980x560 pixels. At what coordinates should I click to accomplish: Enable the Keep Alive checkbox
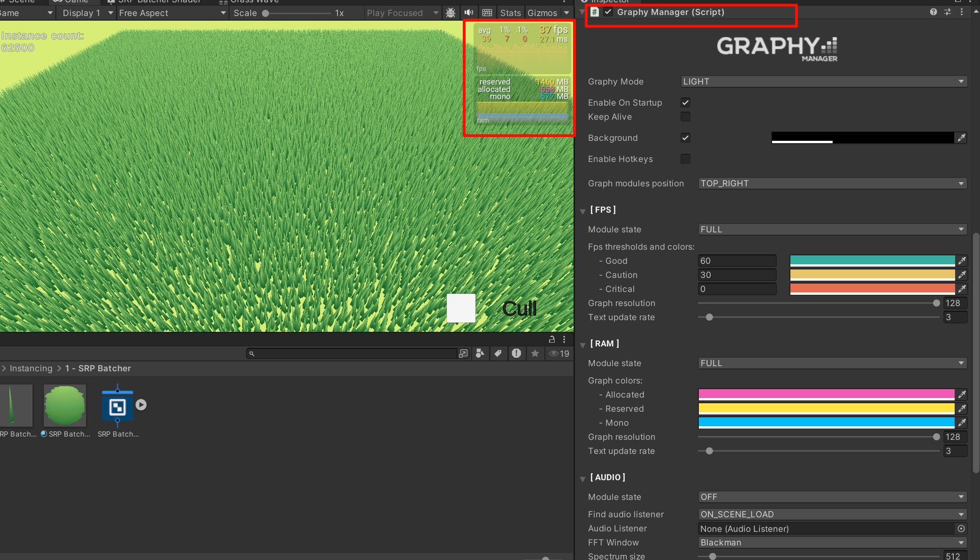click(685, 116)
